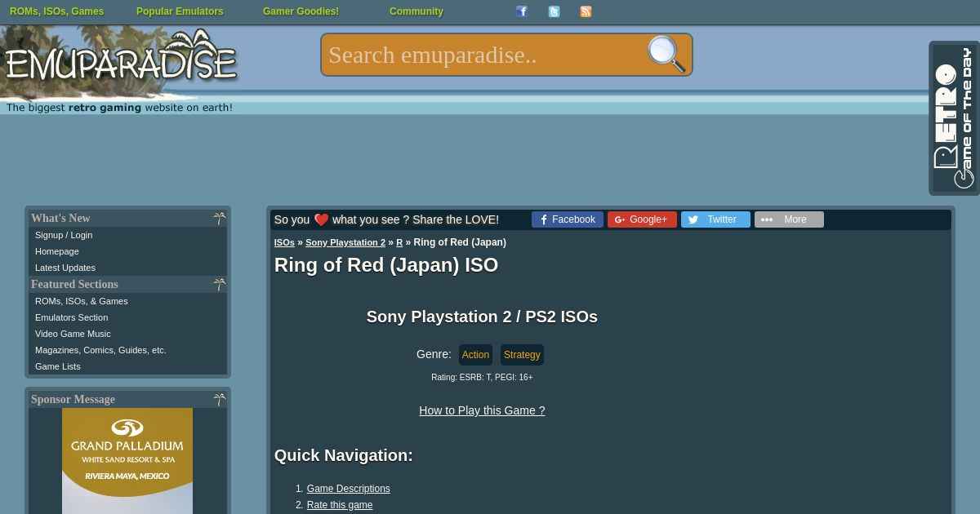Open Signup / Login in sidebar

click(64, 235)
